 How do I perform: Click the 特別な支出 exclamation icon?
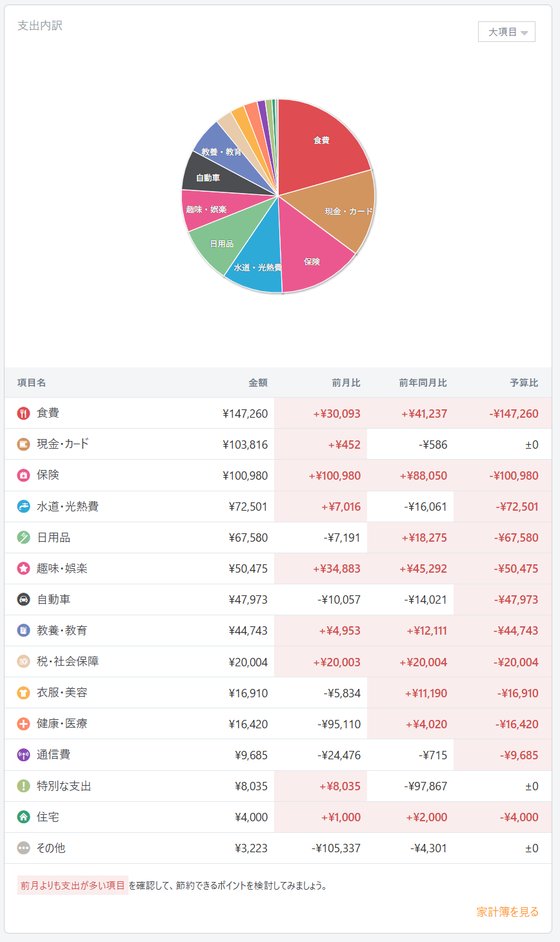(24, 786)
